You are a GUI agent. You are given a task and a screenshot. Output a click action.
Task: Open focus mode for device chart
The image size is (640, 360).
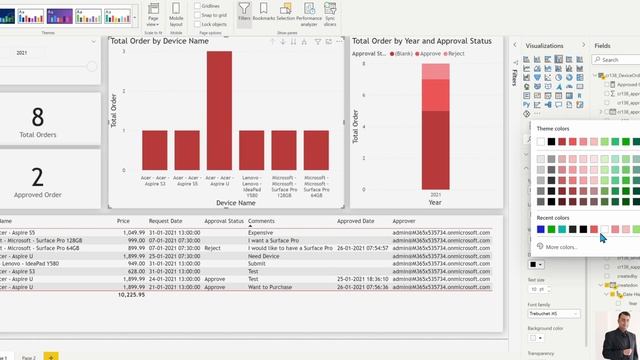tap(329, 42)
